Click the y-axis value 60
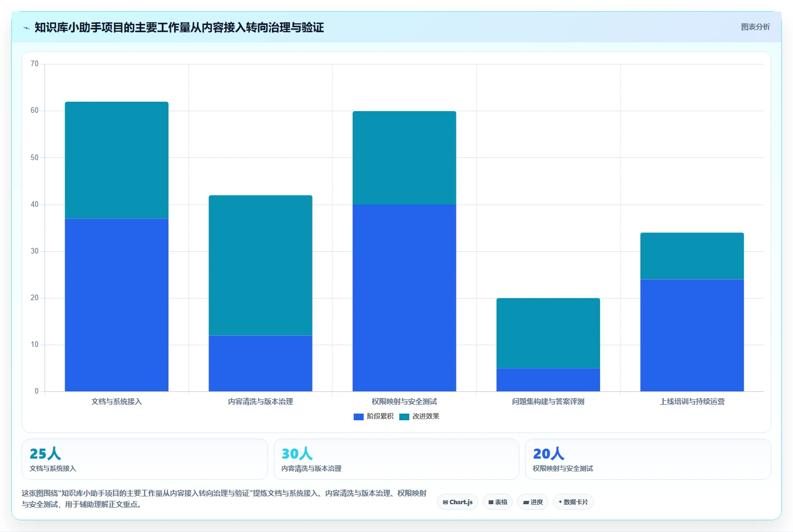The width and height of the screenshot is (793, 532). (34, 111)
